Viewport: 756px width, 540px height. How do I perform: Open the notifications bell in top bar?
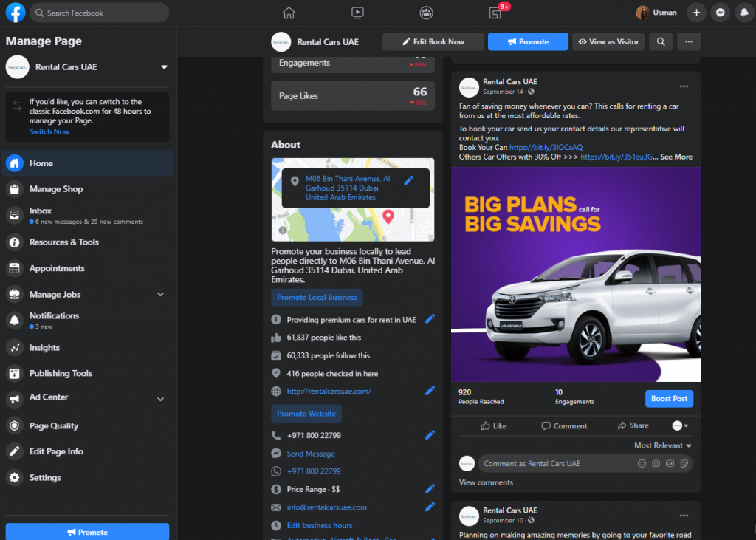744,13
